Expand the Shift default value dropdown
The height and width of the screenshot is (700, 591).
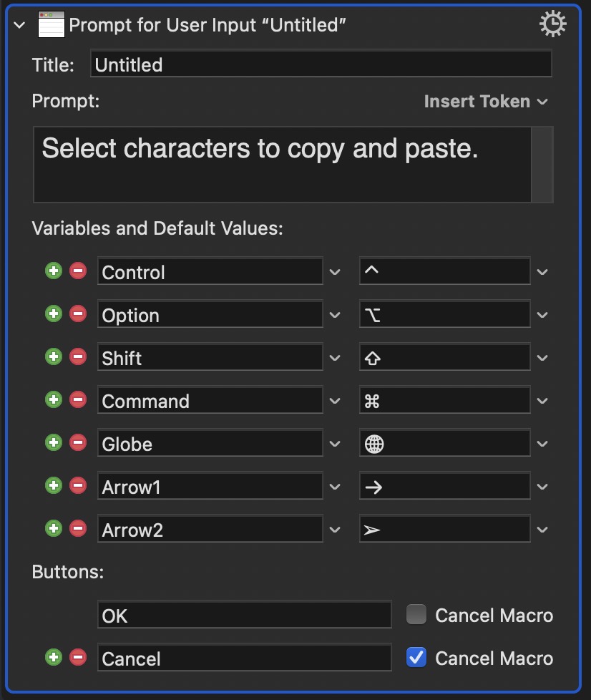pyautogui.click(x=542, y=358)
